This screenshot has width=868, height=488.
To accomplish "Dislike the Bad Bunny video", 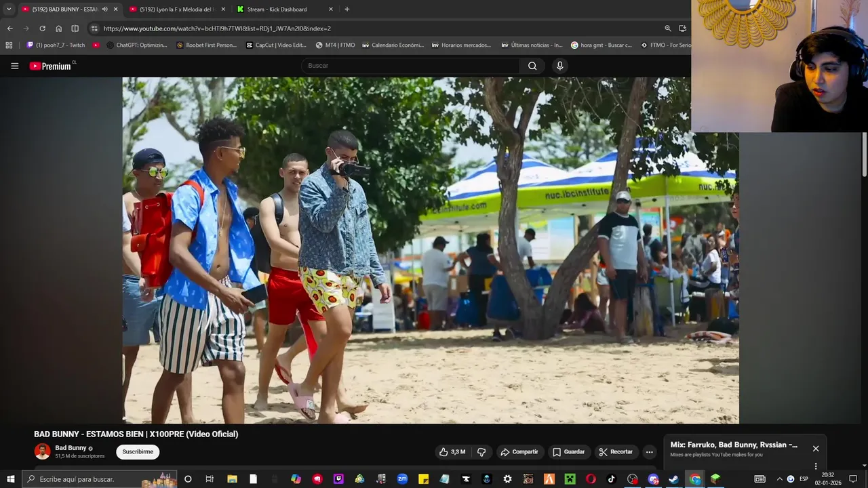I will [481, 452].
